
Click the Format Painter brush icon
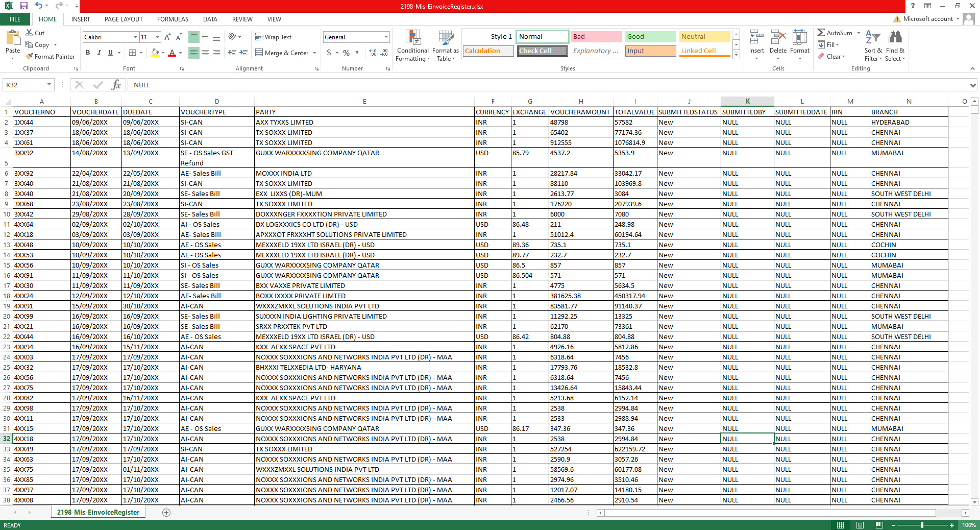[x=30, y=57]
